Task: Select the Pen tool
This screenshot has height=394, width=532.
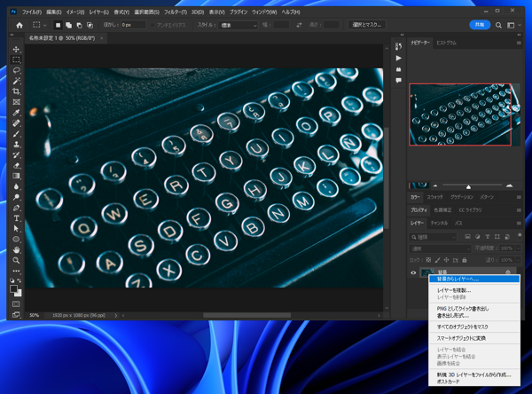Action: 16,208
